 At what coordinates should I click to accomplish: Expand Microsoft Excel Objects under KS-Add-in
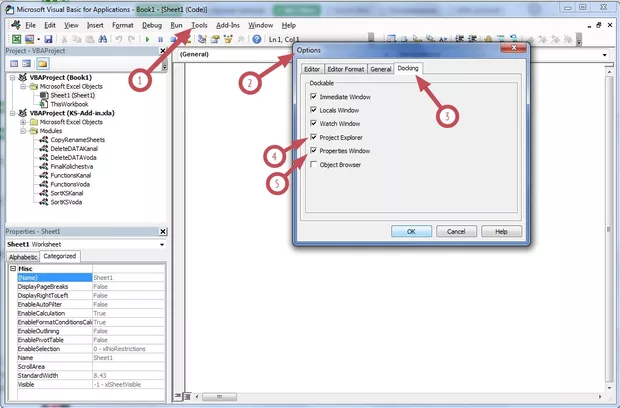click(x=23, y=122)
